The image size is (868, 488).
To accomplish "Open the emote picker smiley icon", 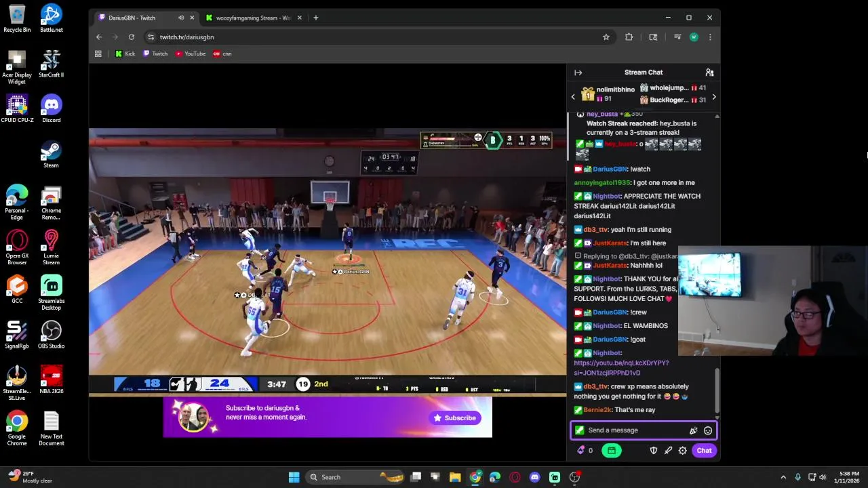I will pos(707,430).
